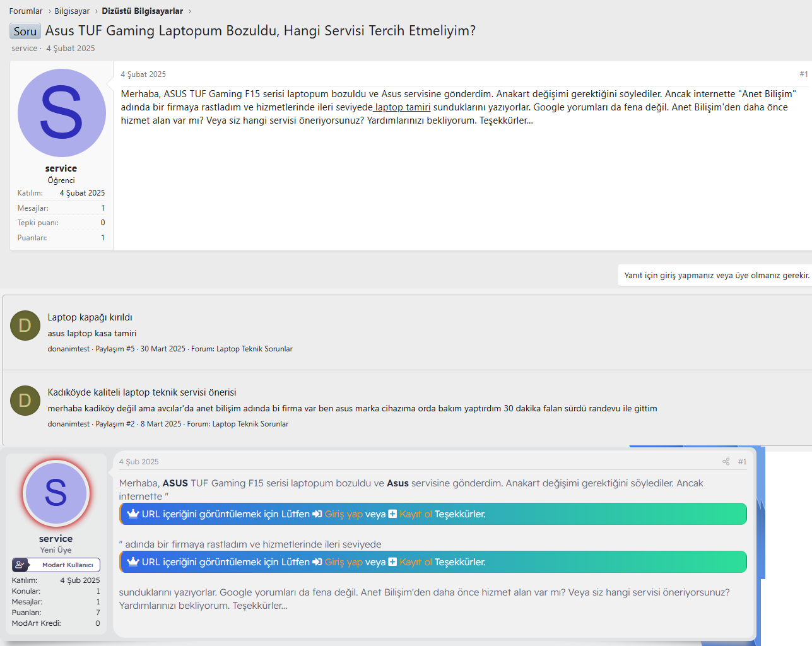Viewport: 812px width, 646px height.
Task: Click large purple S avatar of first post
Action: (61, 113)
